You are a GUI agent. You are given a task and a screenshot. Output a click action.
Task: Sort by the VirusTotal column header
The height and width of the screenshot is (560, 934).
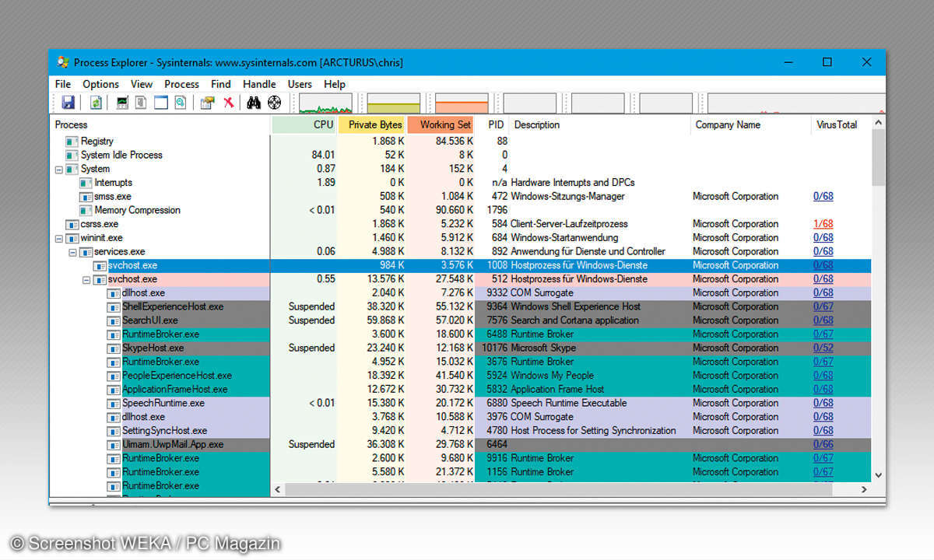coord(841,124)
